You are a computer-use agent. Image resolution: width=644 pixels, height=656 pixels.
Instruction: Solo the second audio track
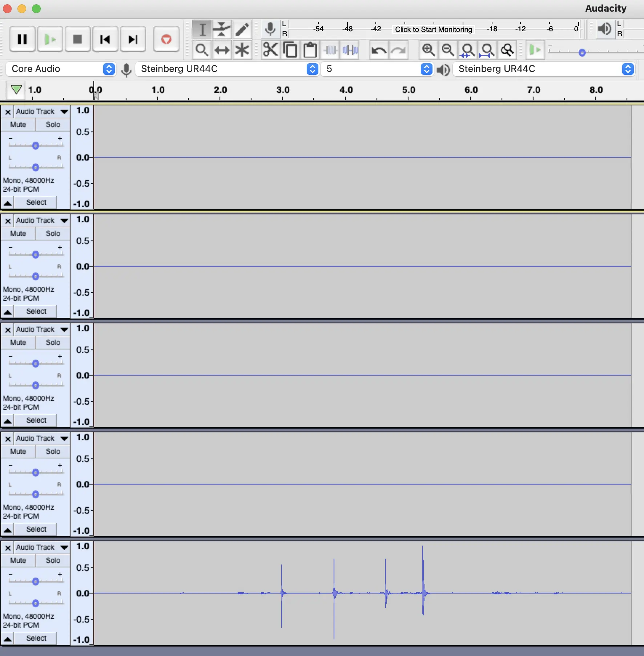tap(53, 234)
